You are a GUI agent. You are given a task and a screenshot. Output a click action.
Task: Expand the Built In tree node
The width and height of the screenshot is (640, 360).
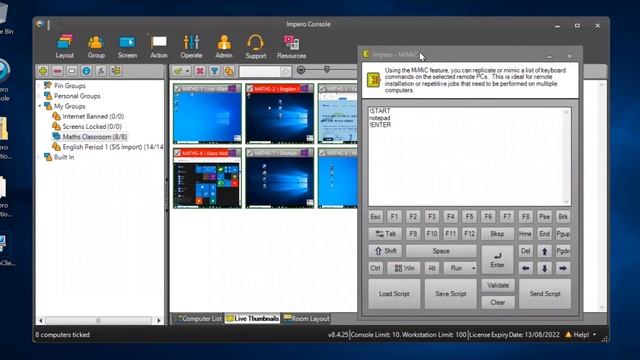[40, 157]
